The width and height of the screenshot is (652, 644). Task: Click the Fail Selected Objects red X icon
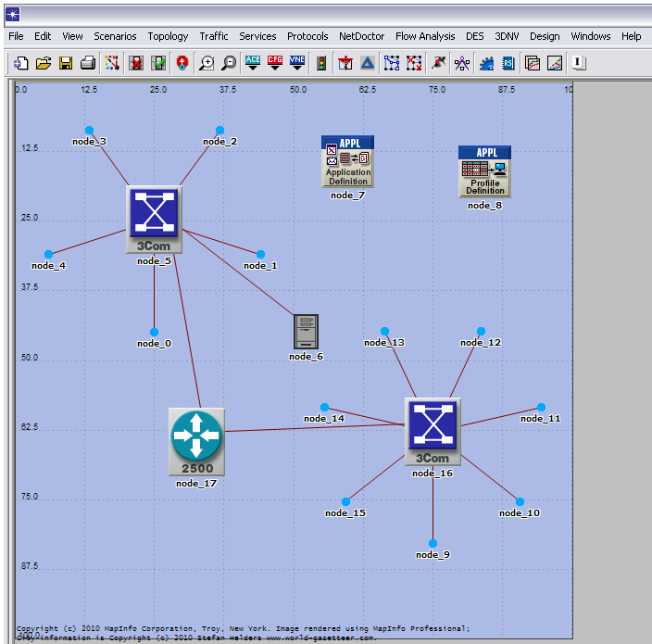coord(136,63)
